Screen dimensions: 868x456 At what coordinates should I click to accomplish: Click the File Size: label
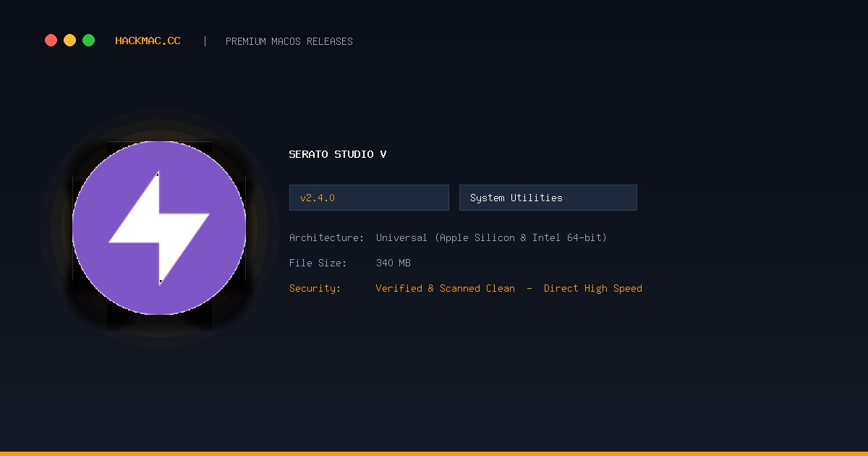tap(318, 263)
